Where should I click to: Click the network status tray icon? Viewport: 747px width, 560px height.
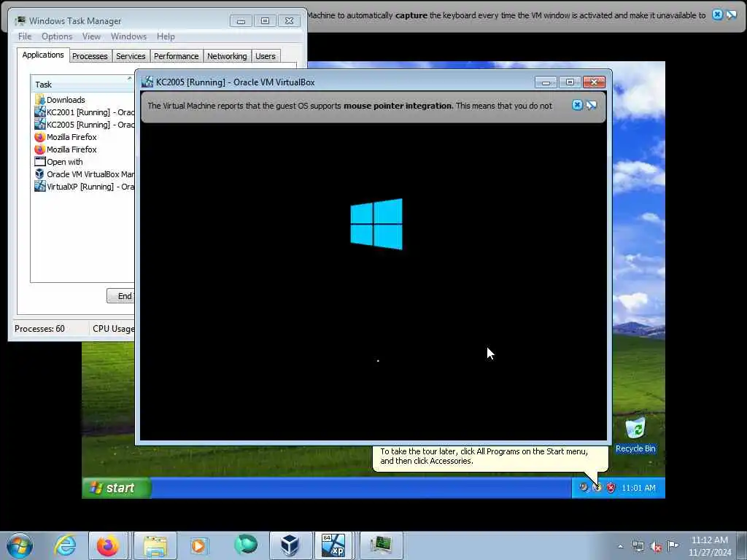638,547
